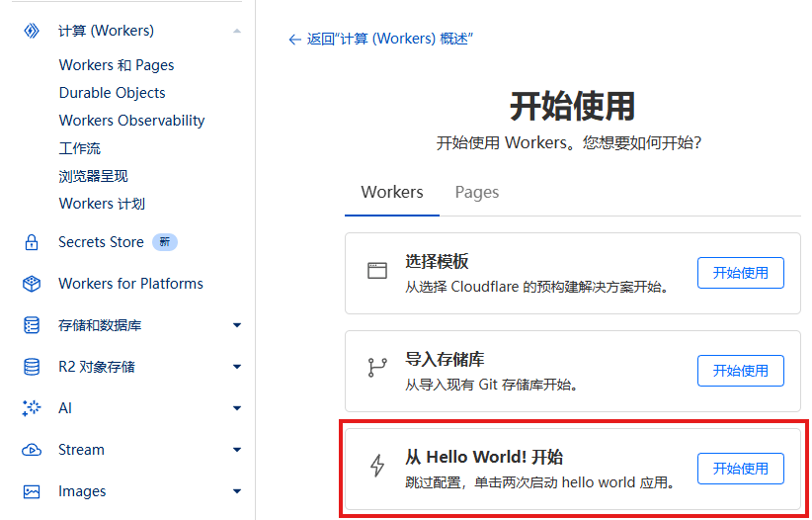The height and width of the screenshot is (520, 812).
Task: Click the 计算 (Workers) label
Action: coord(106,31)
